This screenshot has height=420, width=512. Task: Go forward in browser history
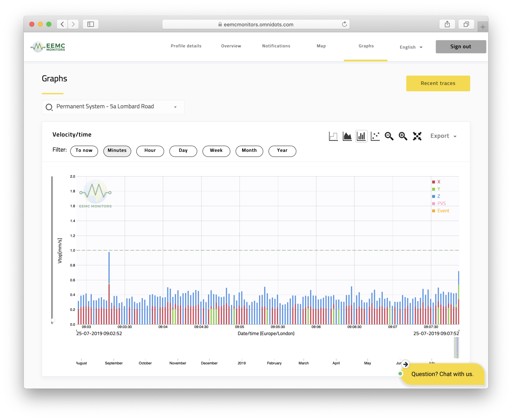(73, 24)
